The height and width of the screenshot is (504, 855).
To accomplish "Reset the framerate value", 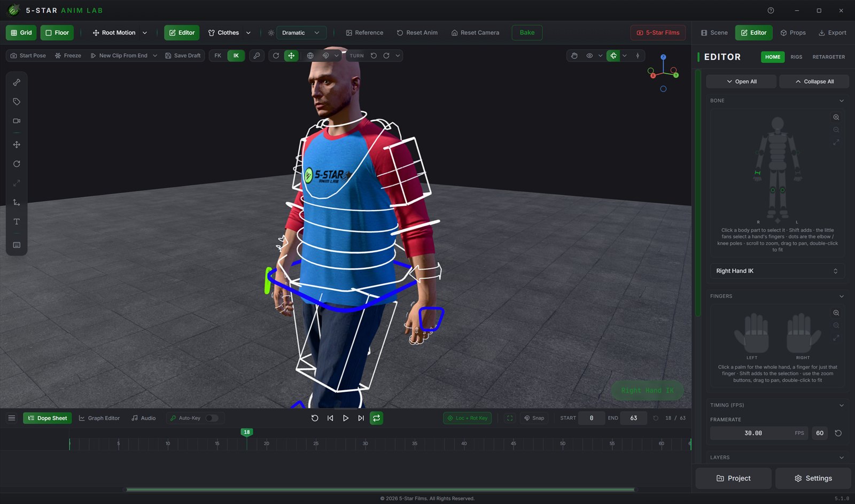I will [838, 433].
